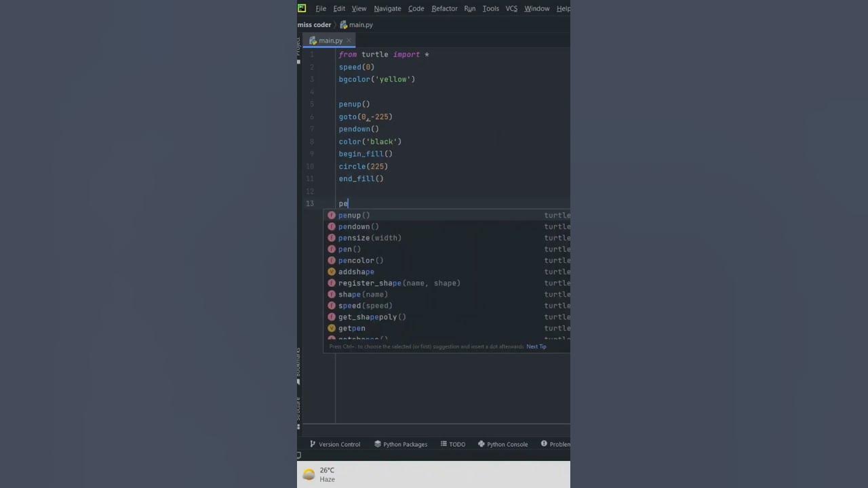Place cursor on line 3 bgcolor('yellow')
868x488 pixels.
(377, 79)
